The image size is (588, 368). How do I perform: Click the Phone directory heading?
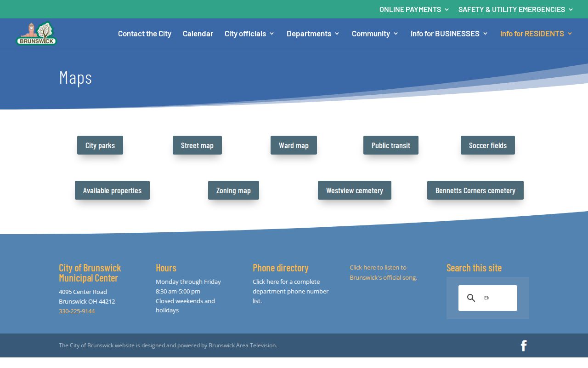coord(281,268)
